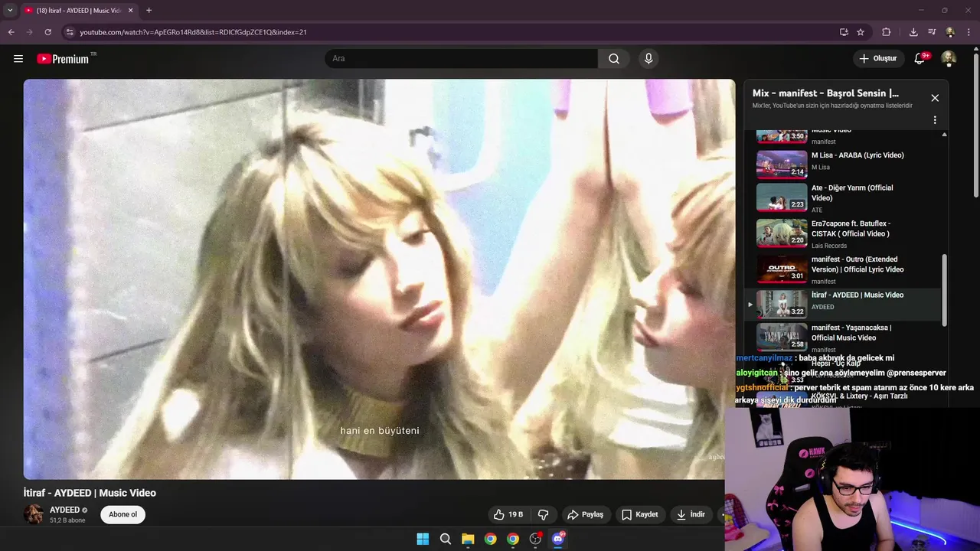The image size is (980, 551).
Task: Bookmark this page with star icon
Action: pos(861,32)
